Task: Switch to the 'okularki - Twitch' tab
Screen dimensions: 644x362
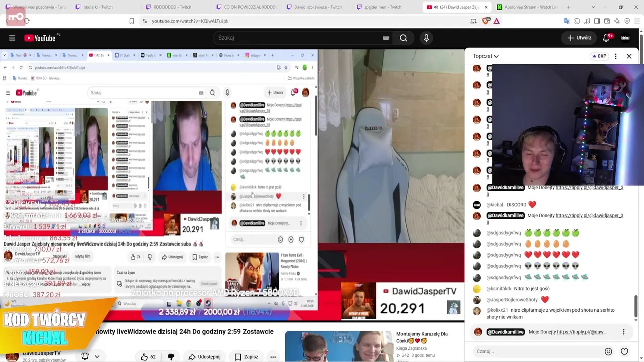Action: pos(104,7)
